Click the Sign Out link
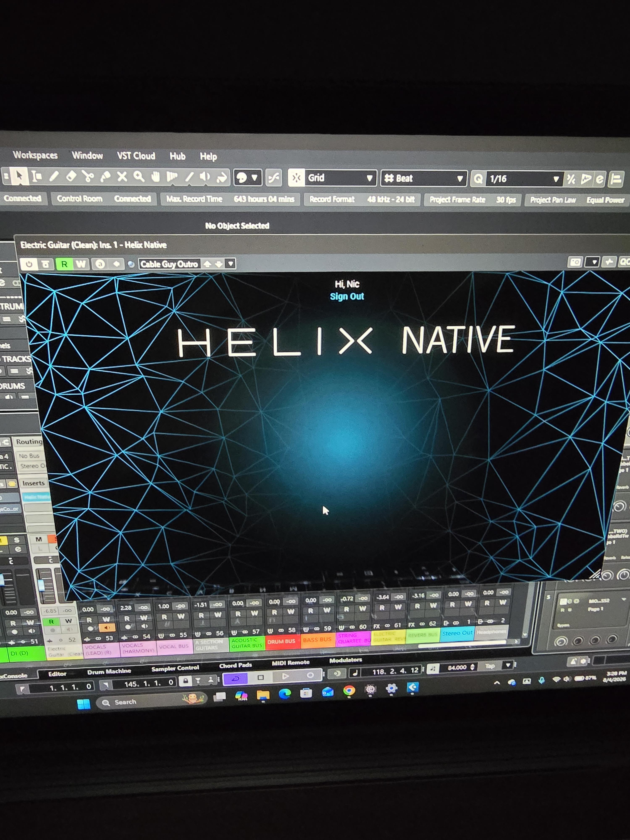Viewport: 630px width, 840px height. tap(347, 296)
